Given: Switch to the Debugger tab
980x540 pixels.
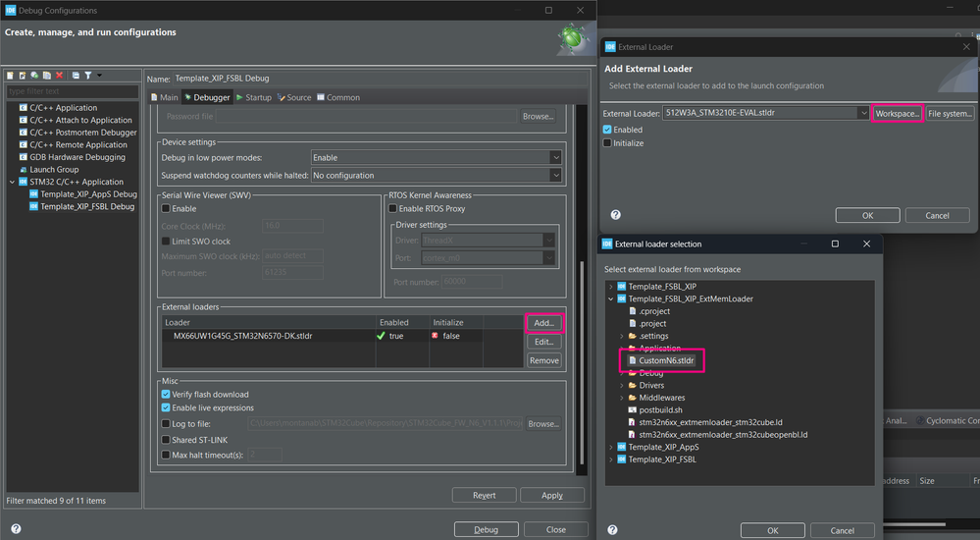Looking at the screenshot, I should click(x=207, y=97).
